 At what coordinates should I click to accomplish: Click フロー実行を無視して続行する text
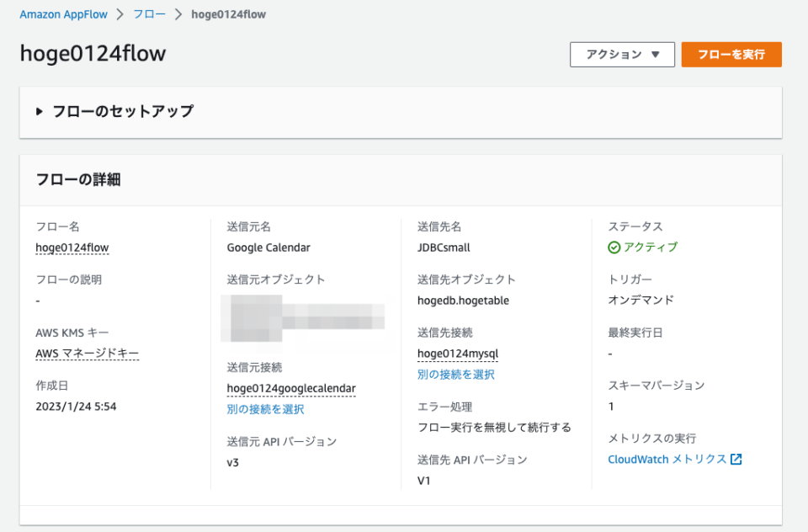click(x=494, y=428)
